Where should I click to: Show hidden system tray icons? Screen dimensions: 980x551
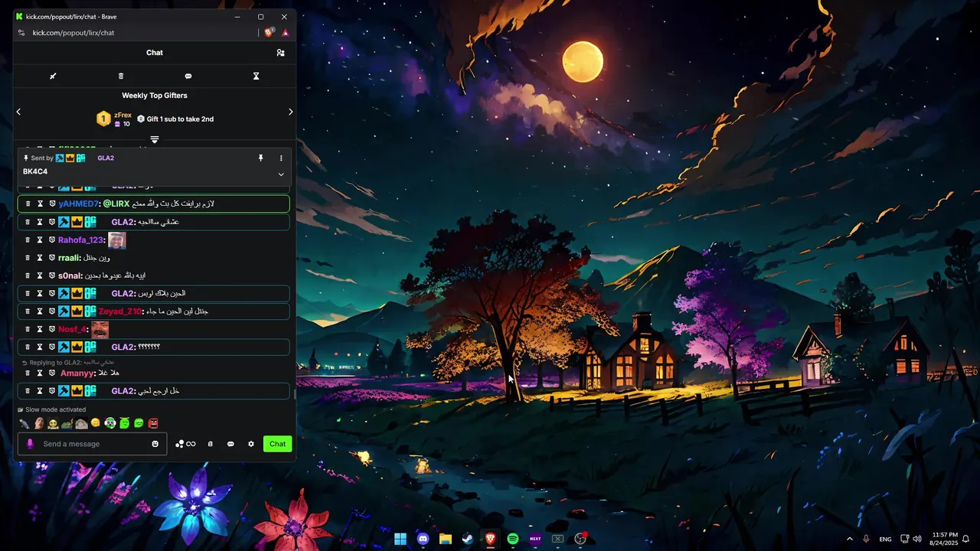(x=849, y=539)
